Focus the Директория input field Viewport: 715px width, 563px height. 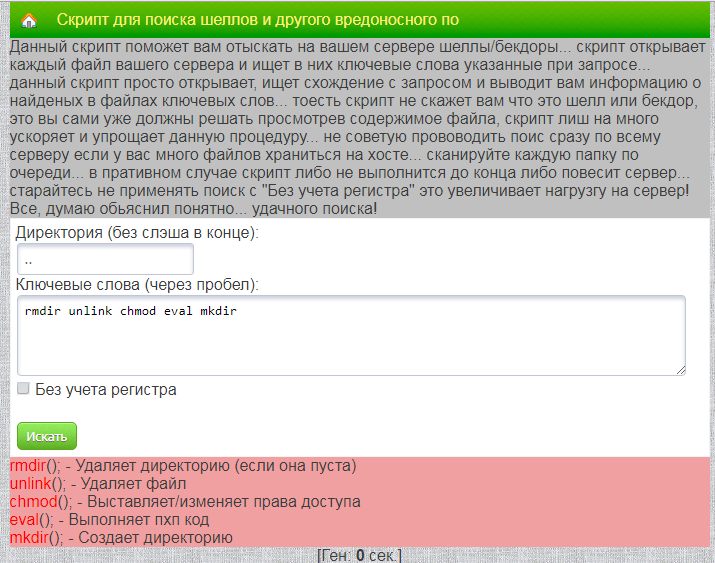pos(105,259)
